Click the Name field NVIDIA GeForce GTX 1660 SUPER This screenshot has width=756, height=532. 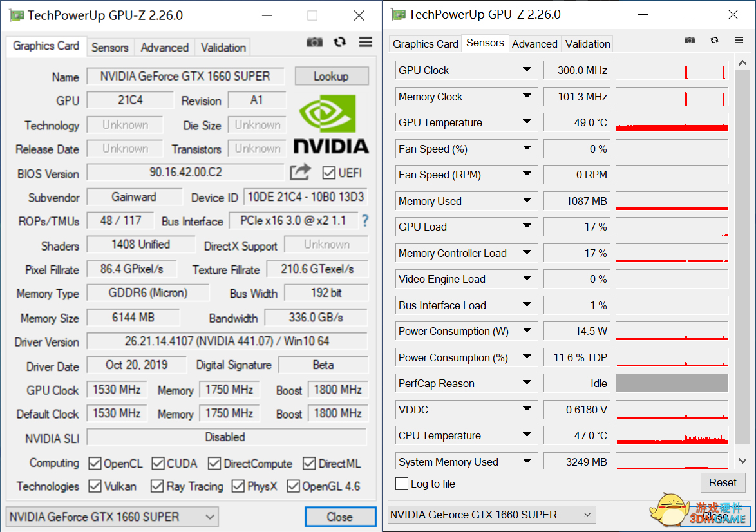coord(185,76)
